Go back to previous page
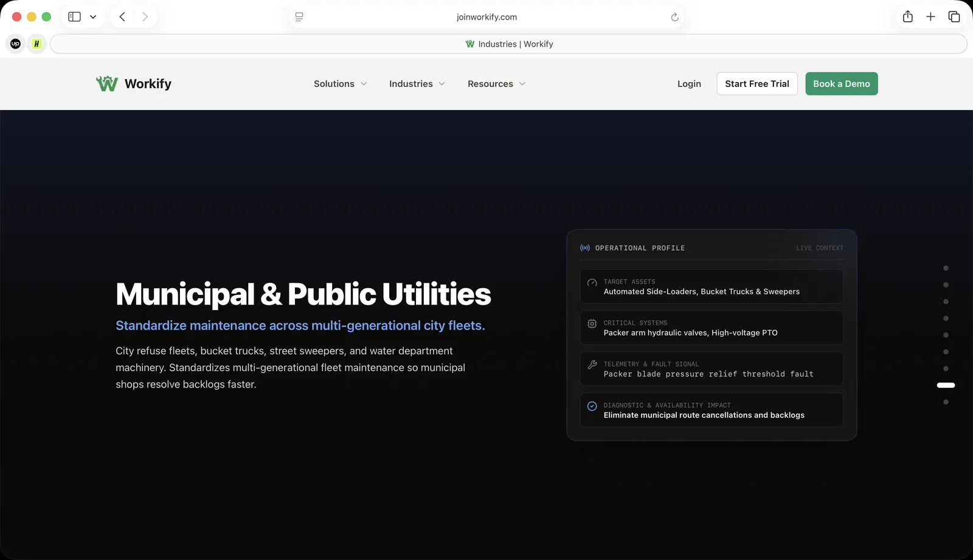Image resolution: width=973 pixels, height=560 pixels. pos(122,17)
